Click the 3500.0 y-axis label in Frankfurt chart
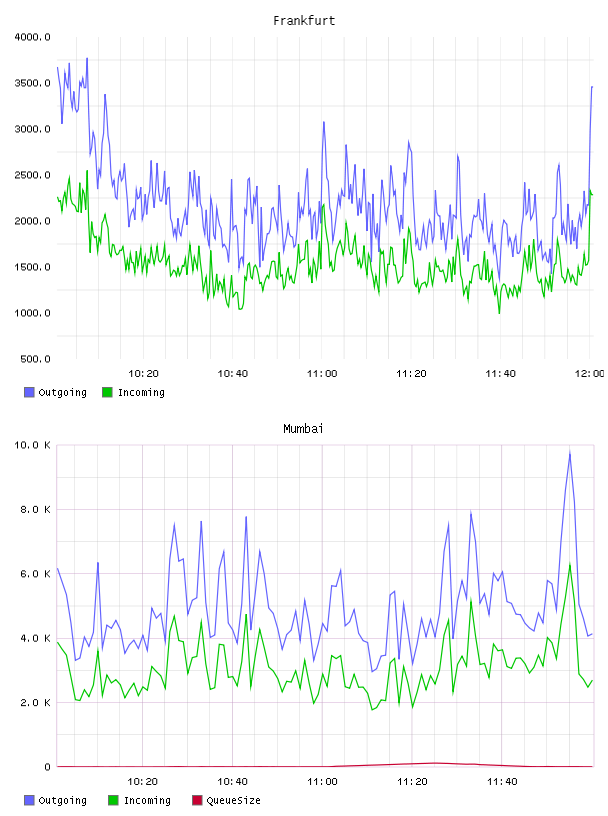 [32, 83]
